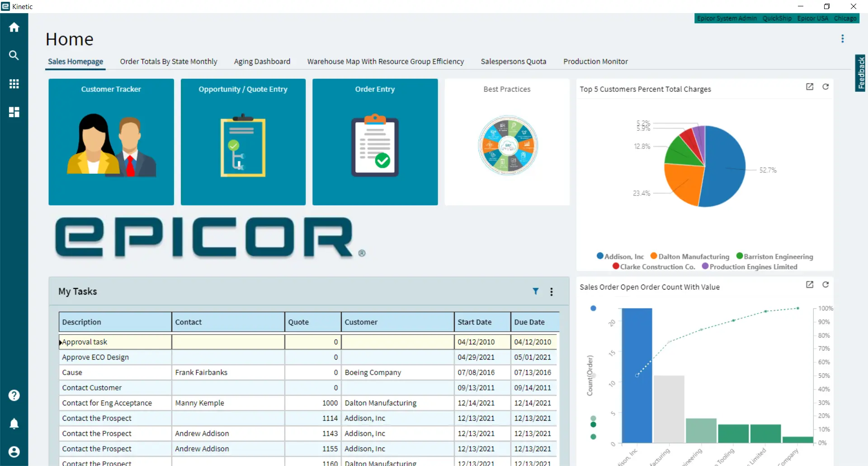
Task: Refresh Sales Order Open Order chart
Action: pyautogui.click(x=826, y=285)
